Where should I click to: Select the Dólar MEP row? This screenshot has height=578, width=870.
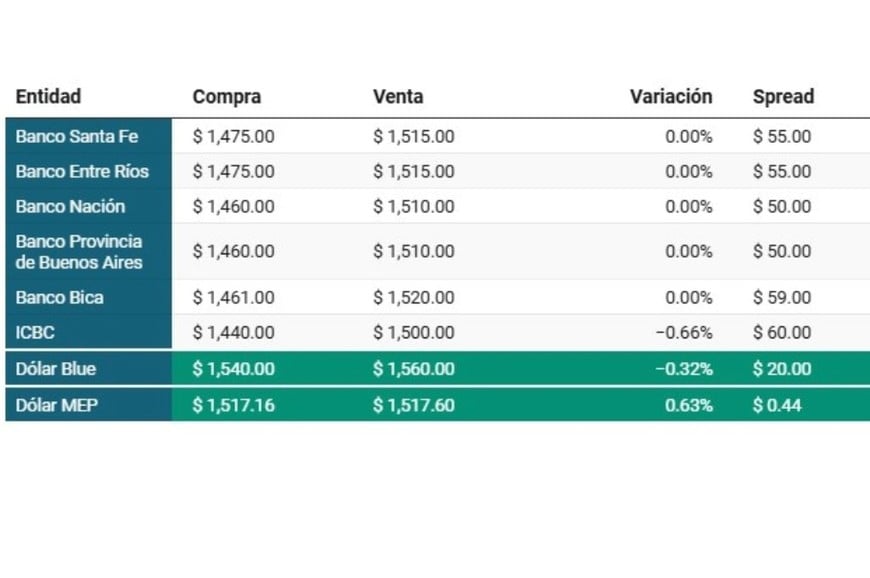438,405
